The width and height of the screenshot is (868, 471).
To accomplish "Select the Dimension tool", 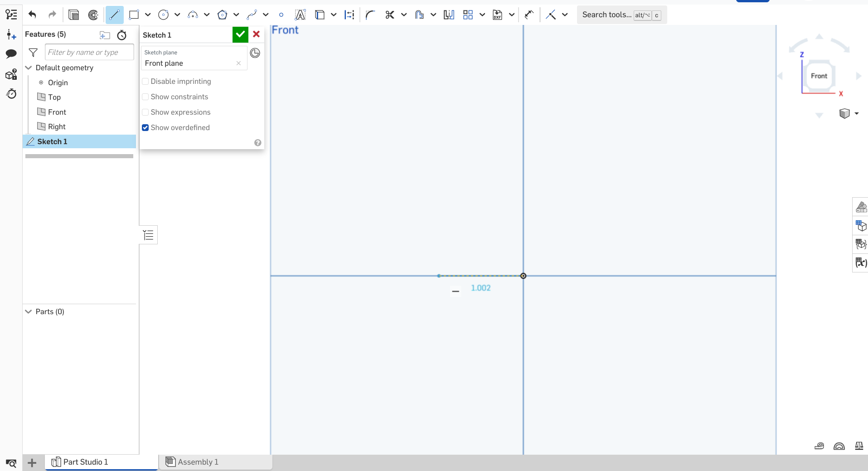I will click(x=529, y=15).
